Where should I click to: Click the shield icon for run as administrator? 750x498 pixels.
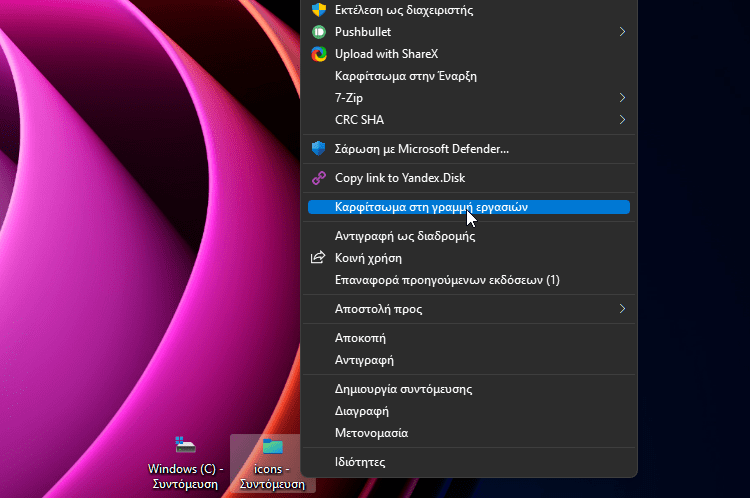tap(319, 10)
